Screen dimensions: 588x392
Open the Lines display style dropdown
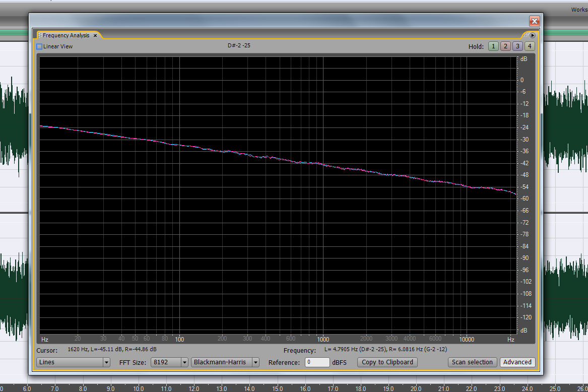pos(73,362)
